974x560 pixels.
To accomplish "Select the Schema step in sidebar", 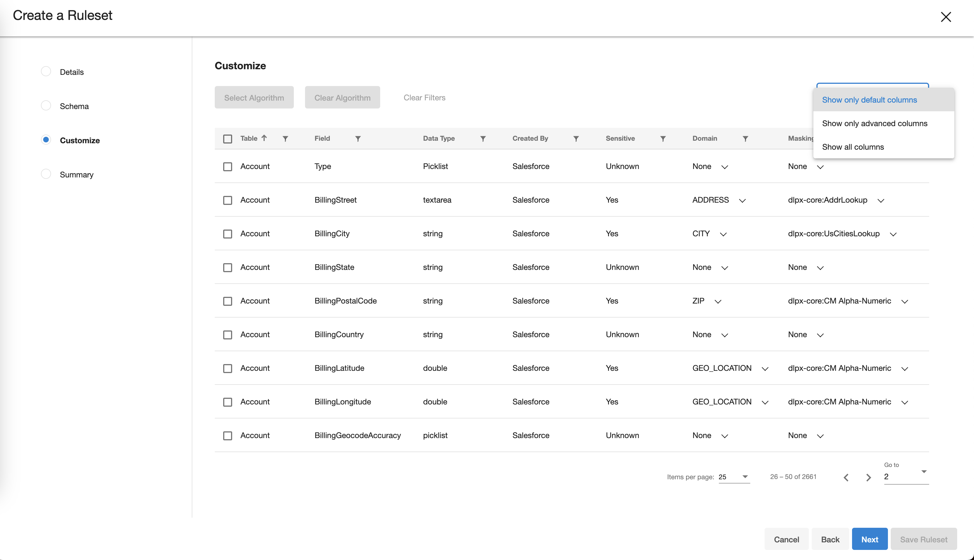I will 74,106.
